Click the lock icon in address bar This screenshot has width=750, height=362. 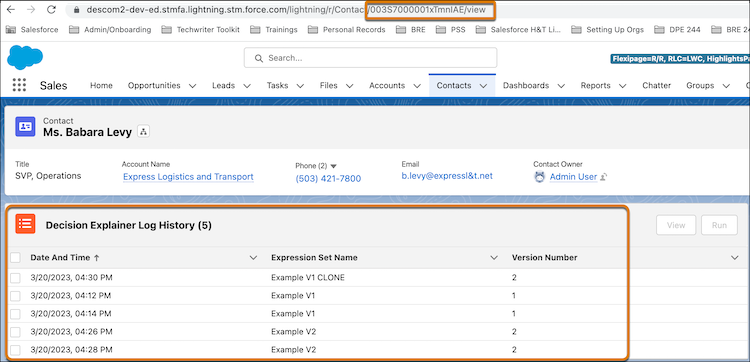[76, 10]
